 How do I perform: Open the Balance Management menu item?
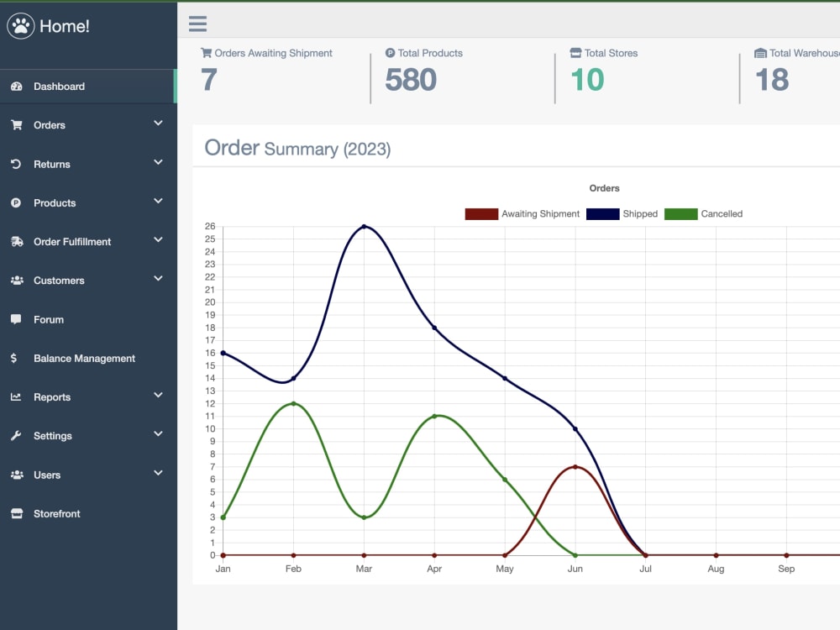click(88, 359)
